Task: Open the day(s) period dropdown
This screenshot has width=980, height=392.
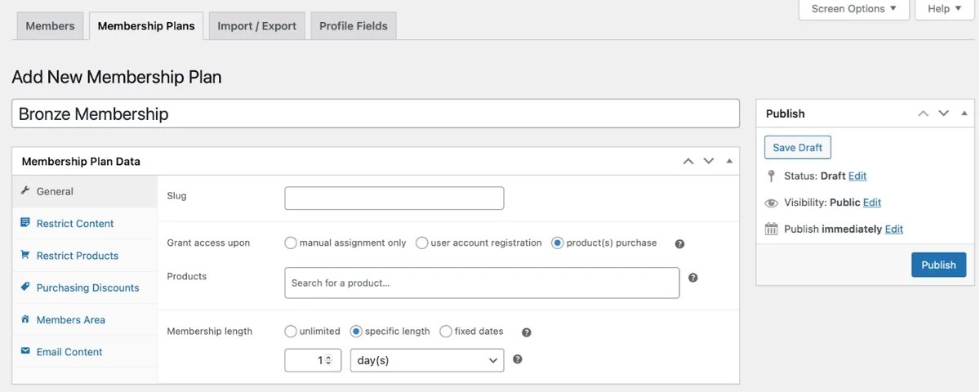Action: 427,360
